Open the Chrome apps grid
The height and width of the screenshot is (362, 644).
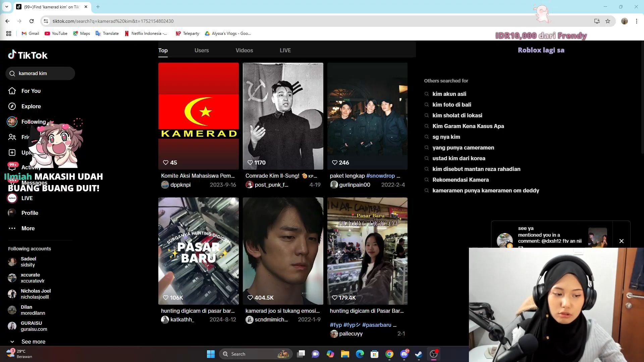tap(9, 34)
